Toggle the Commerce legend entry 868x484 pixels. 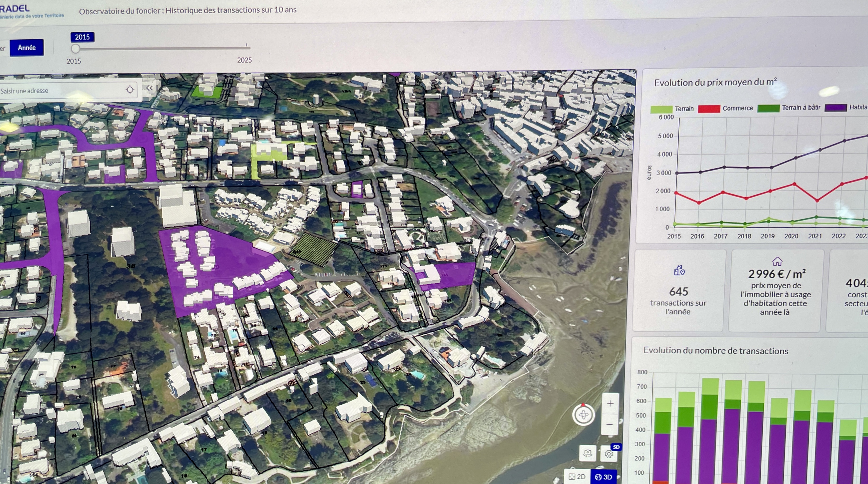click(725, 109)
